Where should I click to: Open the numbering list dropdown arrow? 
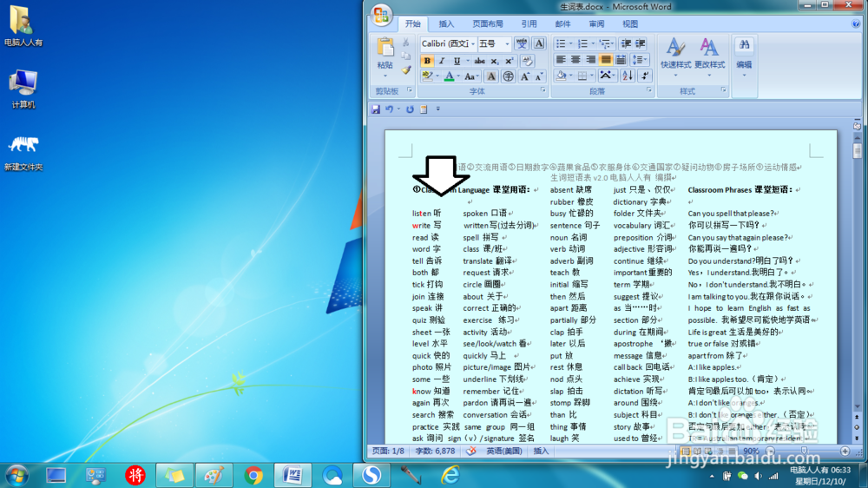coord(592,43)
